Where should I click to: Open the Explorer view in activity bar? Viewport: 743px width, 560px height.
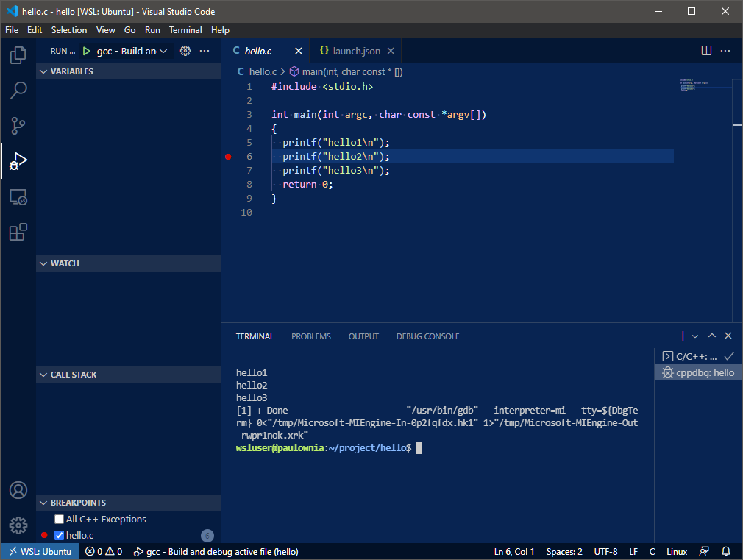coord(18,55)
